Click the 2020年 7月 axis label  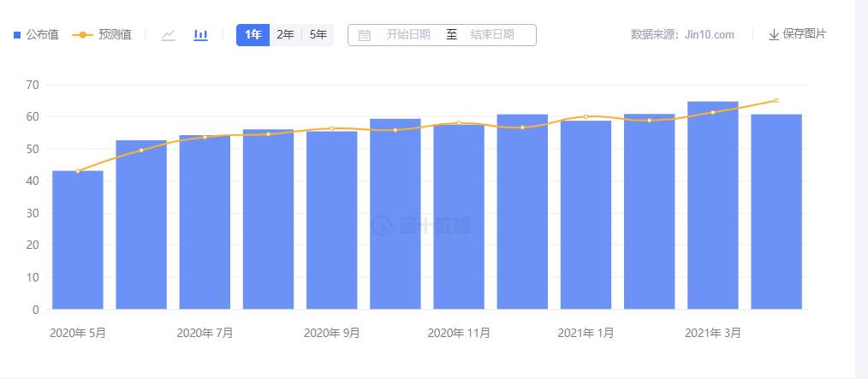point(205,333)
